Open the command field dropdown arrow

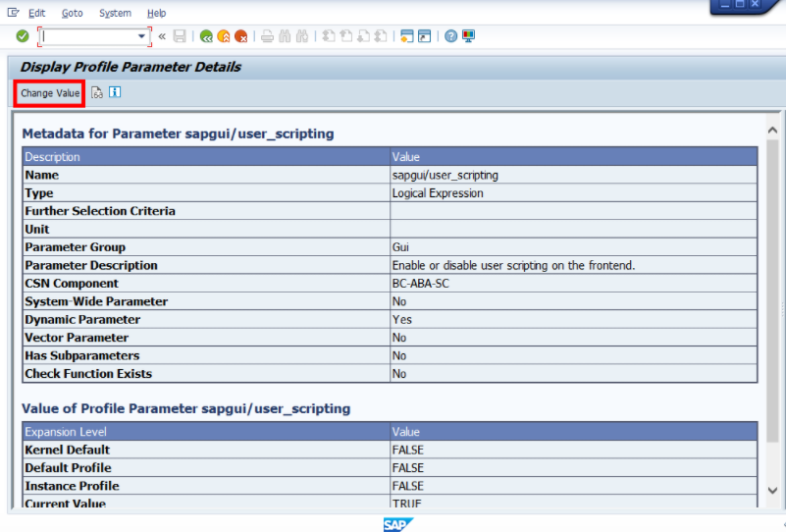(x=141, y=36)
